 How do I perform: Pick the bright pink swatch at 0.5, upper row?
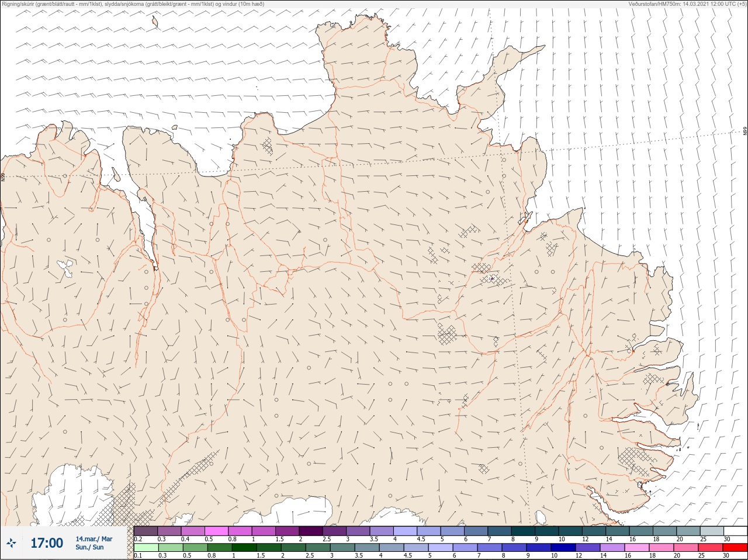pyautogui.click(x=216, y=531)
